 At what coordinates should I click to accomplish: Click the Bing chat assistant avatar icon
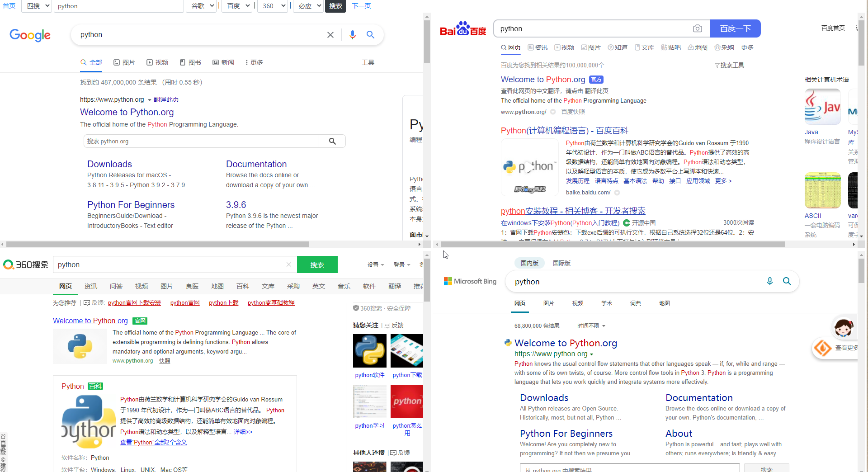pyautogui.click(x=844, y=327)
